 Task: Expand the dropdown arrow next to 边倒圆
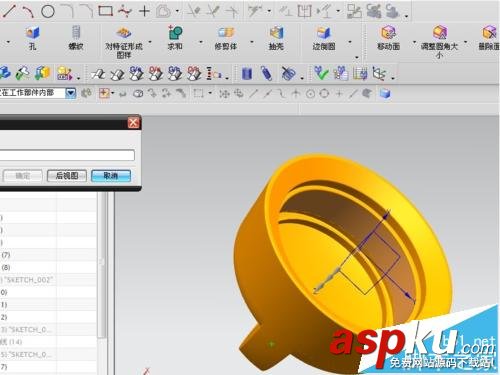[x=350, y=42]
